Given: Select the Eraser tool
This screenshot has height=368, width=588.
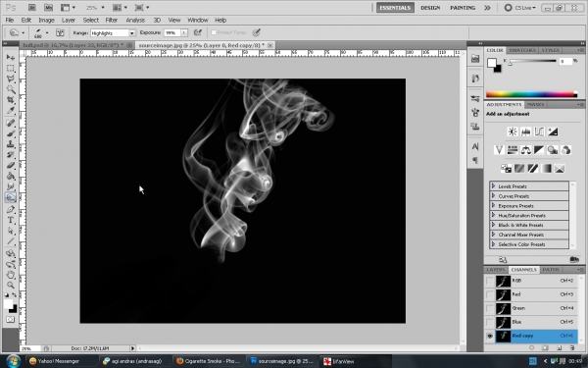Looking at the screenshot, I should (11, 165).
